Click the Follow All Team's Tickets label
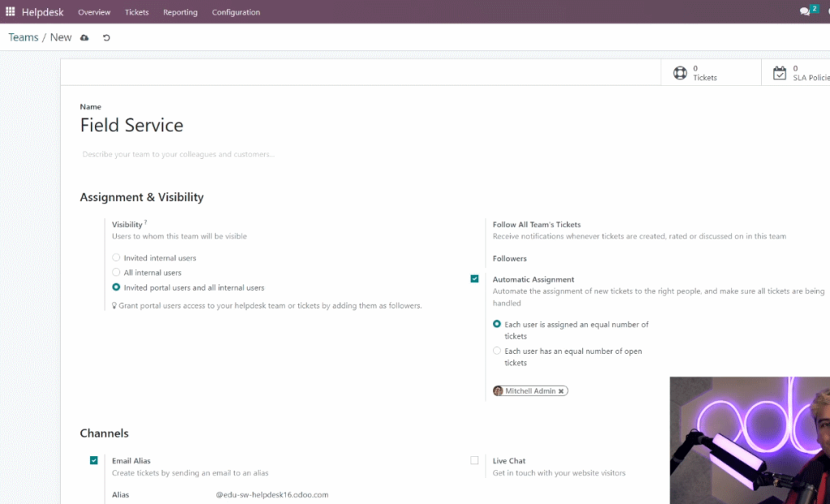Viewport: 830px width, 504px height. [x=537, y=224]
